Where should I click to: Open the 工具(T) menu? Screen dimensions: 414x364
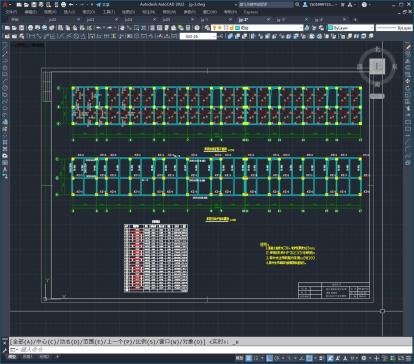coord(109,12)
